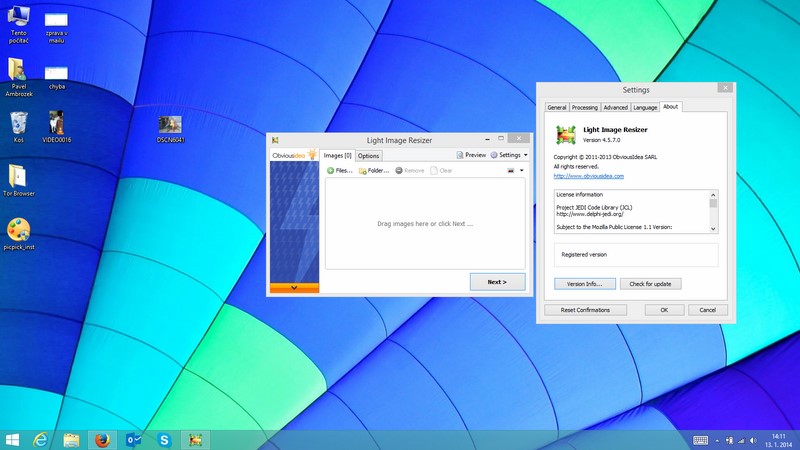Open Skype from the taskbar
Viewport: 800px width, 450px height.
click(163, 439)
